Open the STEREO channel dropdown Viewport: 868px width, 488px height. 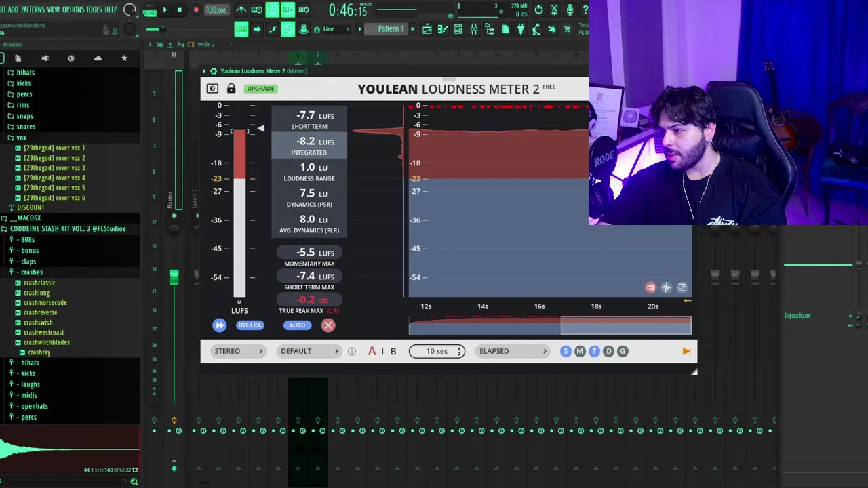pyautogui.click(x=239, y=351)
